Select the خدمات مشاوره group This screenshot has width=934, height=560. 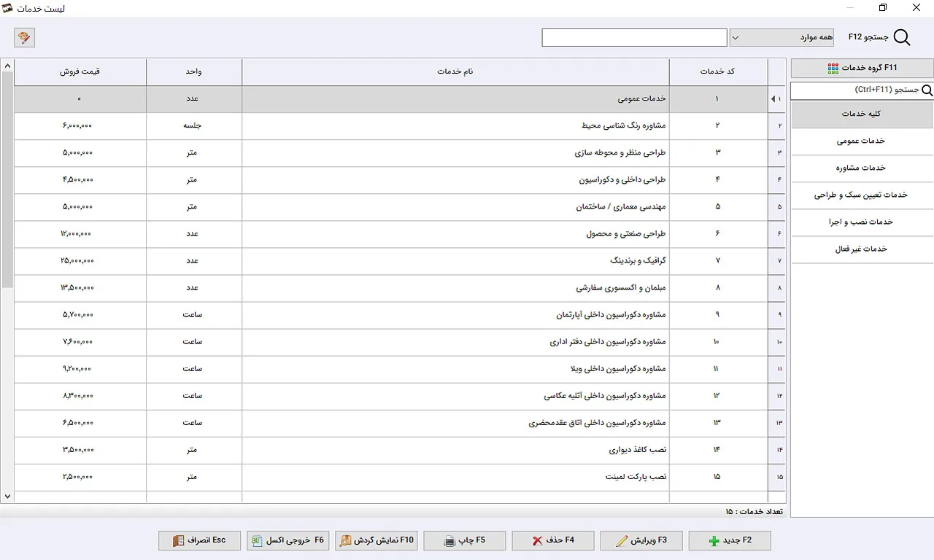pyautogui.click(x=862, y=168)
